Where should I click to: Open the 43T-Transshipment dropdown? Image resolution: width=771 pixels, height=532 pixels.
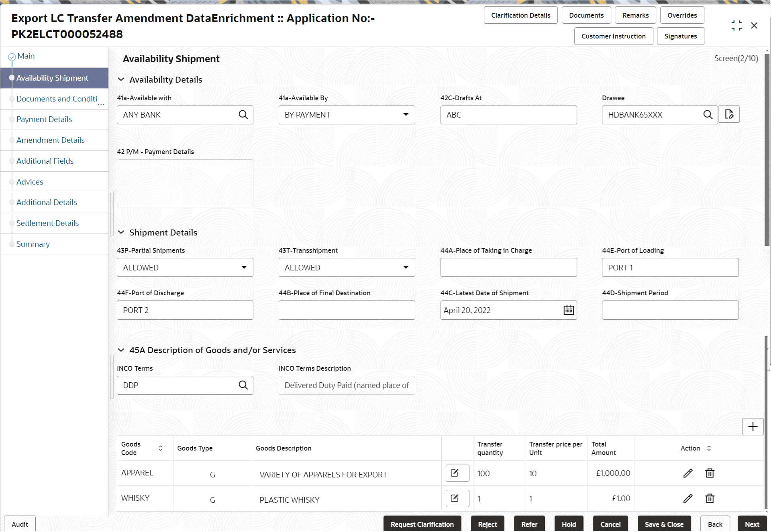tap(406, 267)
